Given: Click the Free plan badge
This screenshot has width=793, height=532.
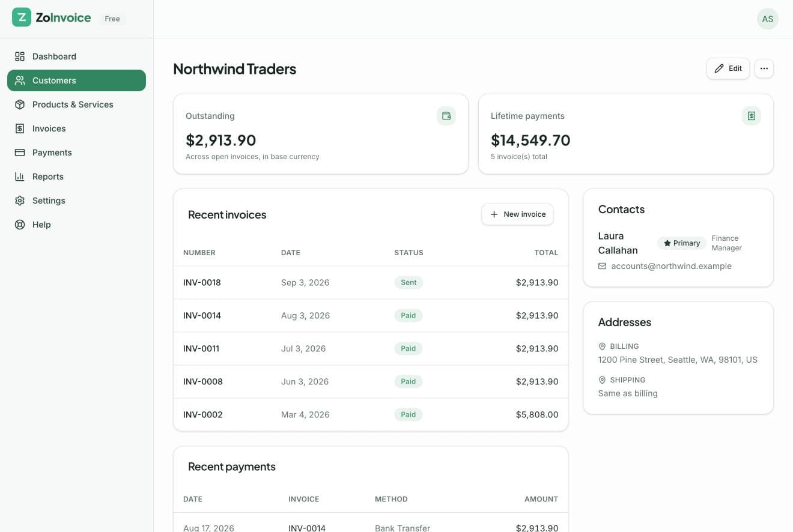Looking at the screenshot, I should (x=112, y=19).
